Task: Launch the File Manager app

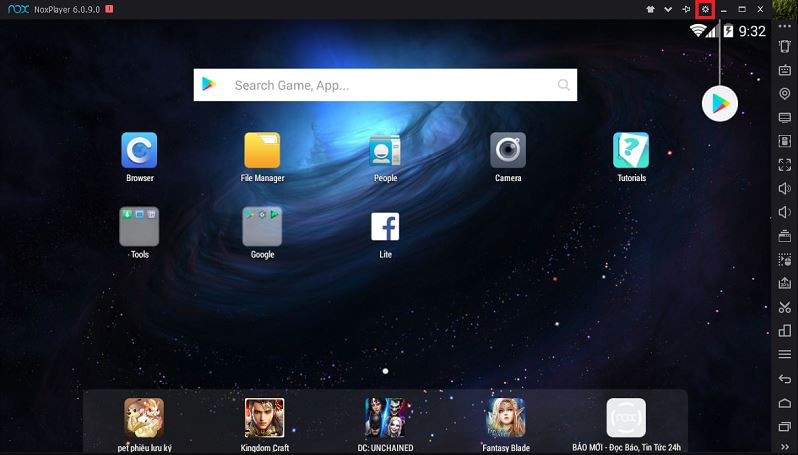Action: (262, 151)
